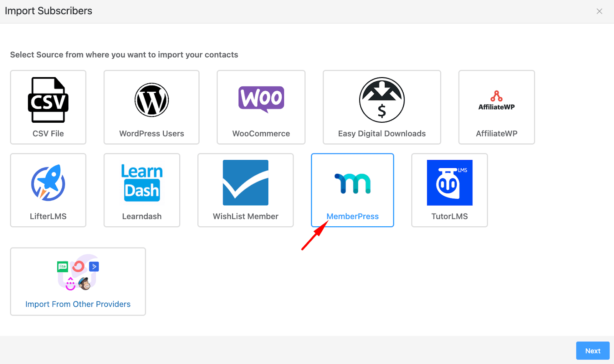The height and width of the screenshot is (364, 614).
Task: Click the WordPress Users label
Action: [x=152, y=133]
